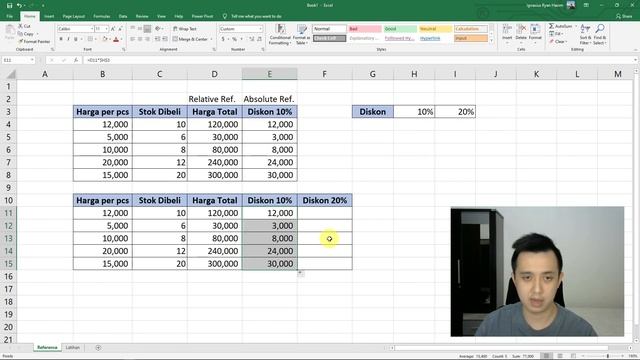Apply the Good cell style
The width and height of the screenshot is (640, 360).
tap(400, 29)
